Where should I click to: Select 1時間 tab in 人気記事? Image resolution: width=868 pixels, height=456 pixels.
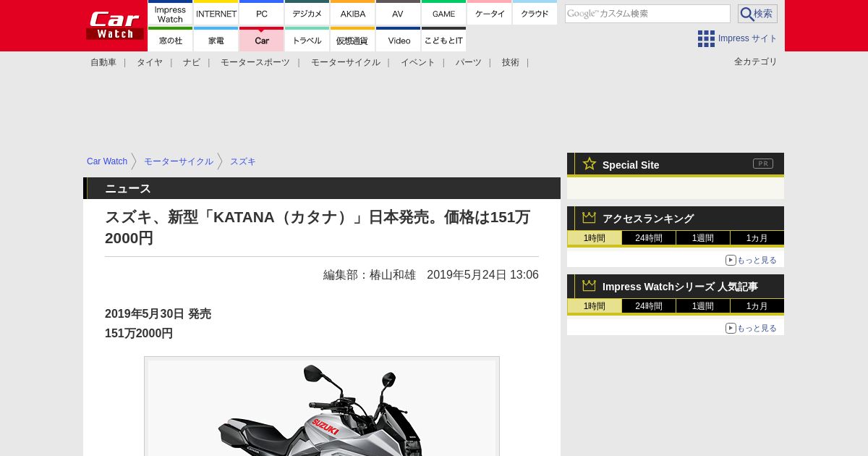(595, 306)
